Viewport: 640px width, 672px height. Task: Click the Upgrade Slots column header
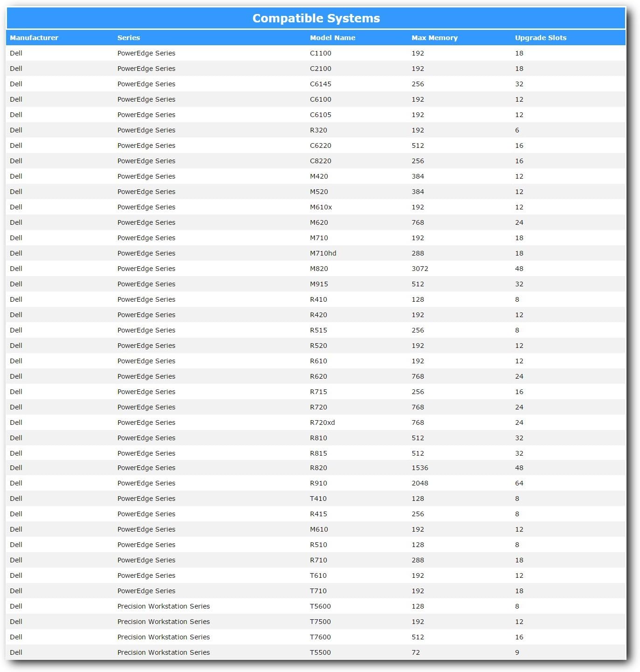pos(541,38)
